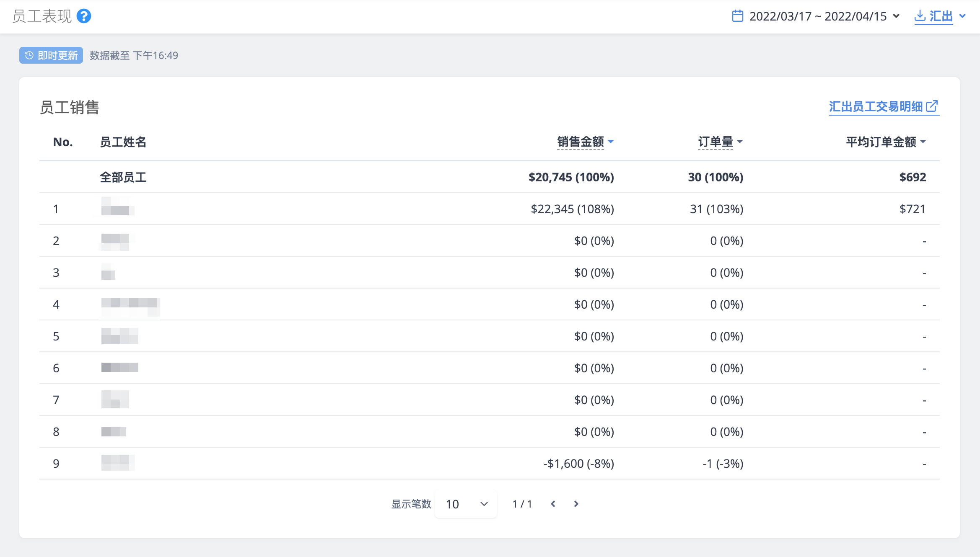Click the 销售金额 column header
This screenshot has height=557, width=980.
point(581,142)
